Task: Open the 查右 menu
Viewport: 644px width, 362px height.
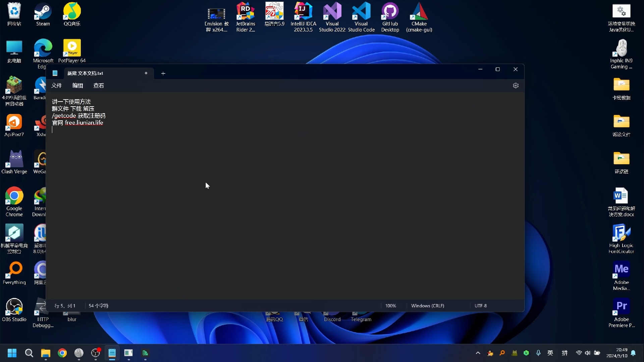Action: click(98, 85)
